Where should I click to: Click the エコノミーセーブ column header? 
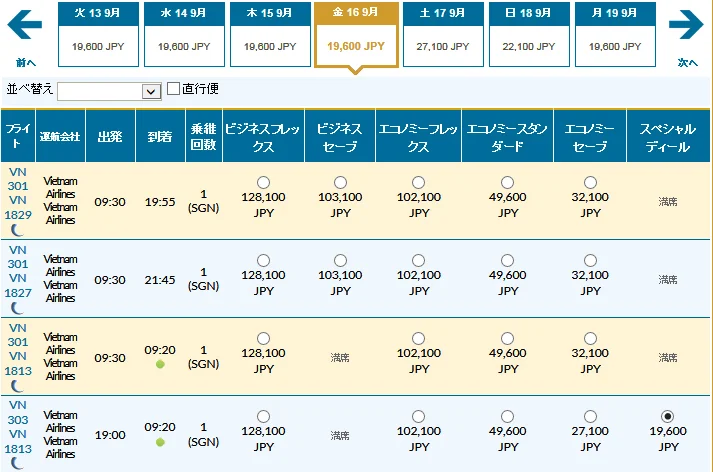[590, 136]
